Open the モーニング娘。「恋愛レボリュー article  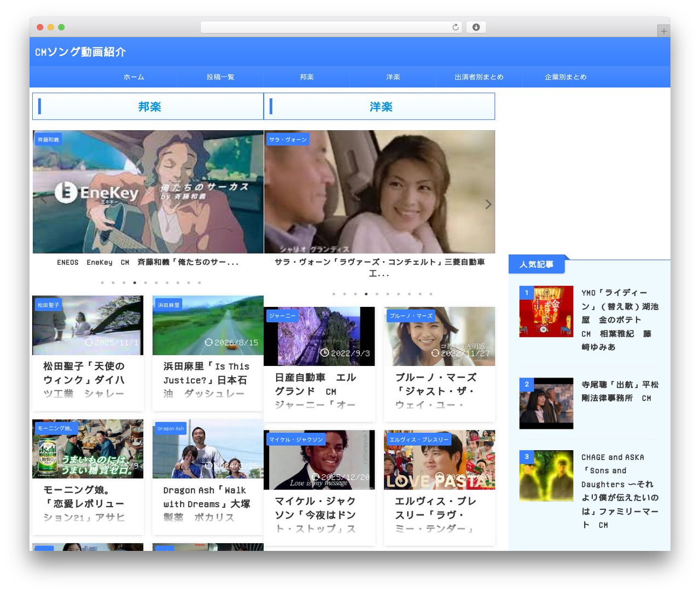(x=84, y=503)
